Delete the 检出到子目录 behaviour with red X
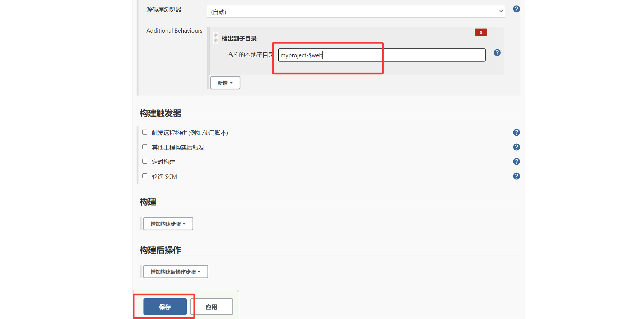The image size is (644, 319). pyautogui.click(x=481, y=32)
